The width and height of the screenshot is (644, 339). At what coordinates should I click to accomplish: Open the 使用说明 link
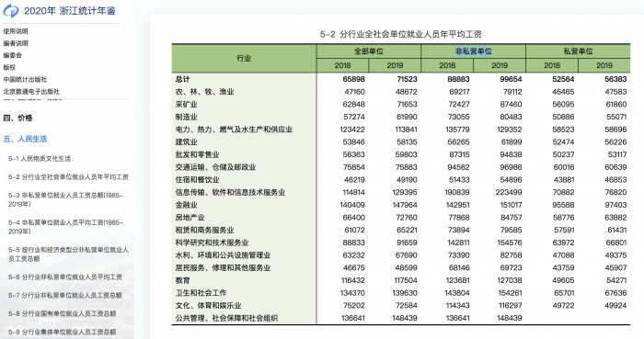pyautogui.click(x=16, y=31)
